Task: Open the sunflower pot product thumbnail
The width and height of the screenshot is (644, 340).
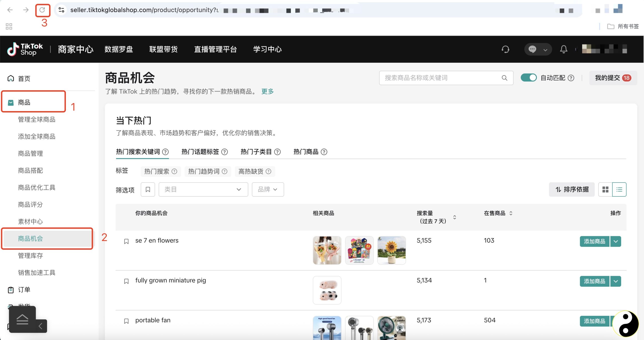Action: (x=391, y=250)
